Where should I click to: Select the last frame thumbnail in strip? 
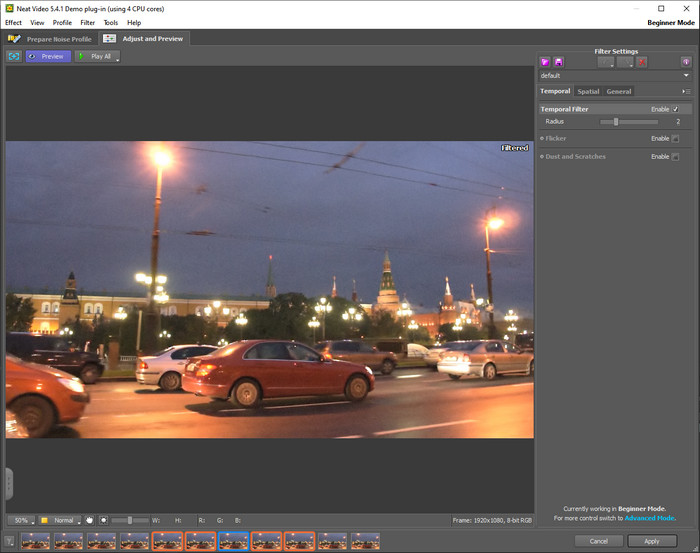coord(366,541)
